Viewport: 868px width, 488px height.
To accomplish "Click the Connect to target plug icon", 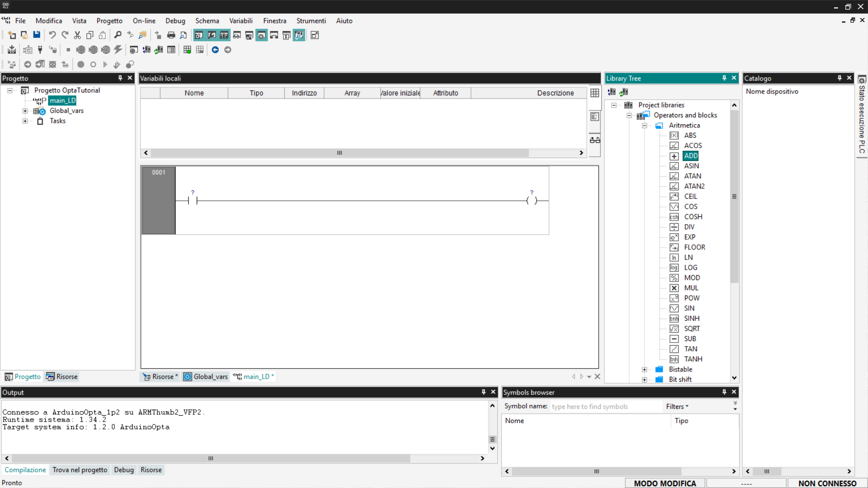I will 40,50.
